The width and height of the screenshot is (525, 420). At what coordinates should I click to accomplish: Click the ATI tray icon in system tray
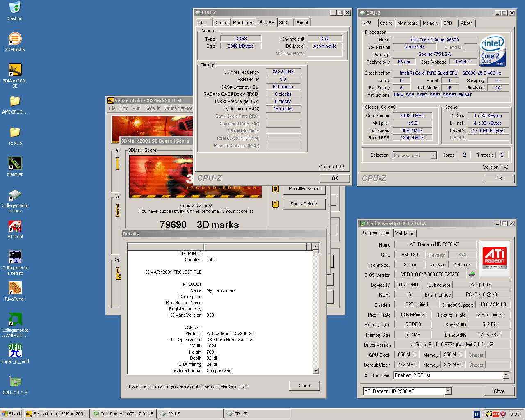[496, 414]
